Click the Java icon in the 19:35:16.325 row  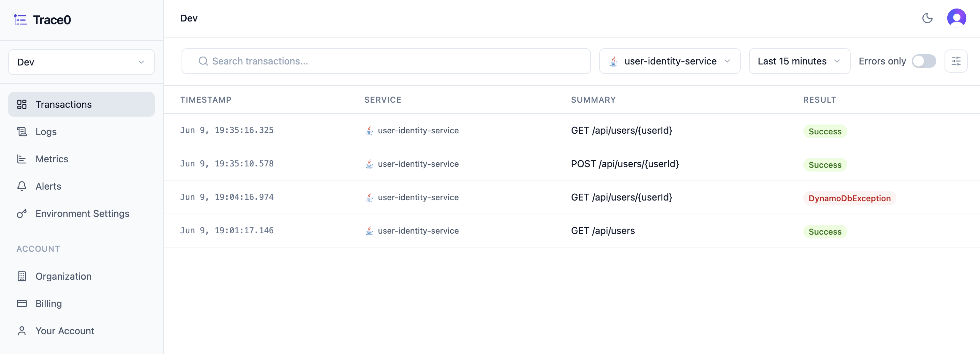tap(369, 130)
